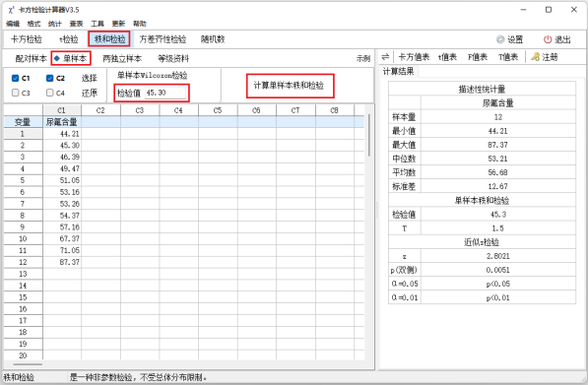Click the 示例 example link

(x=363, y=58)
